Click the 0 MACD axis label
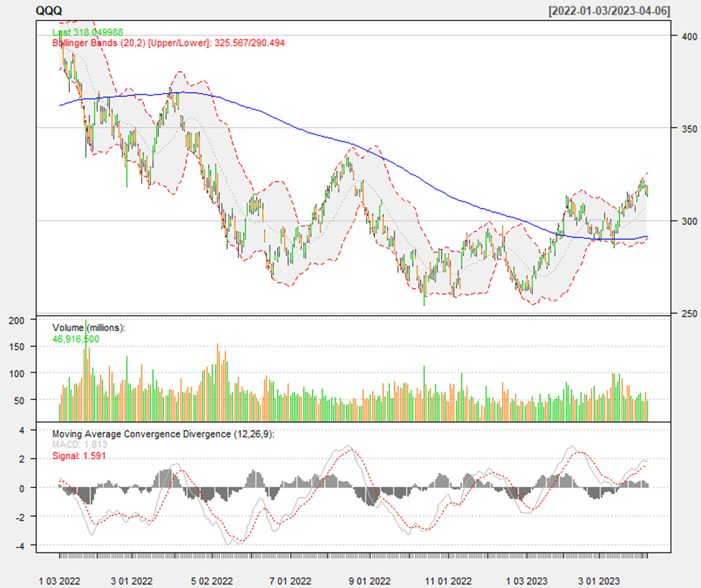This screenshot has width=701, height=588. (x=22, y=489)
